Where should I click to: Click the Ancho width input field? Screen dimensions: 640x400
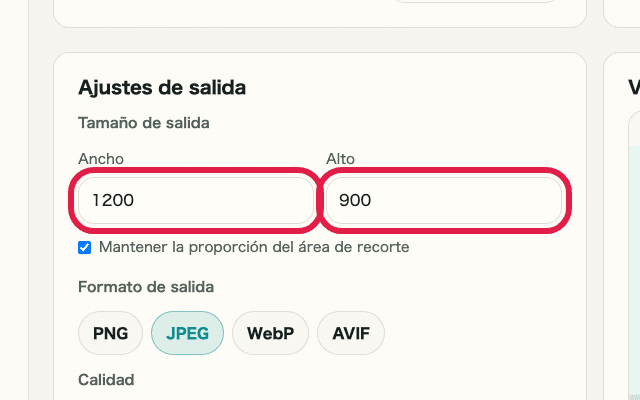pos(195,200)
